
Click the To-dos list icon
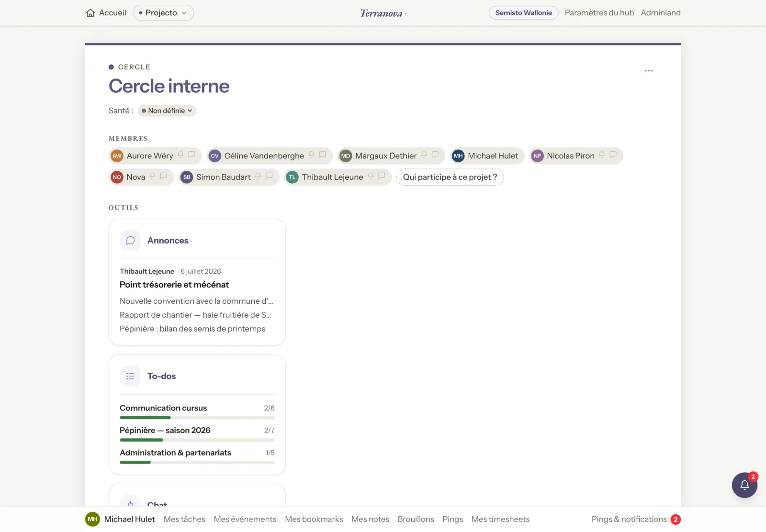(130, 377)
